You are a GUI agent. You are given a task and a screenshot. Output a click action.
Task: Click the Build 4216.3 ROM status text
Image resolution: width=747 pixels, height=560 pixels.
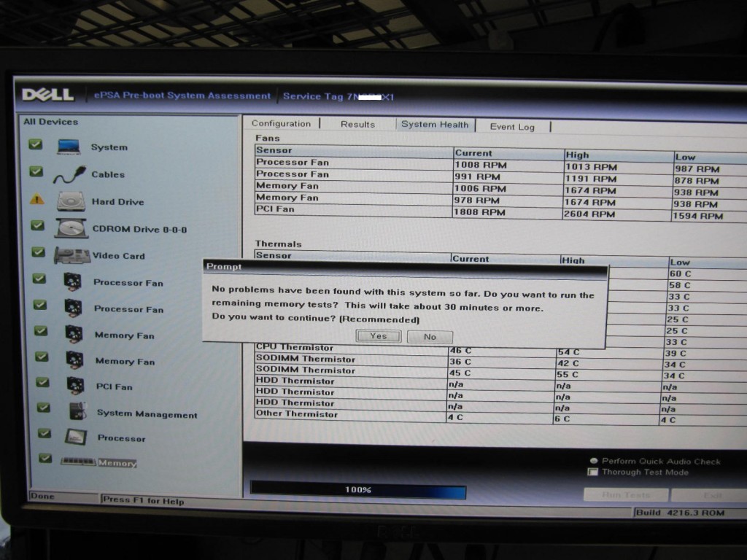681,513
